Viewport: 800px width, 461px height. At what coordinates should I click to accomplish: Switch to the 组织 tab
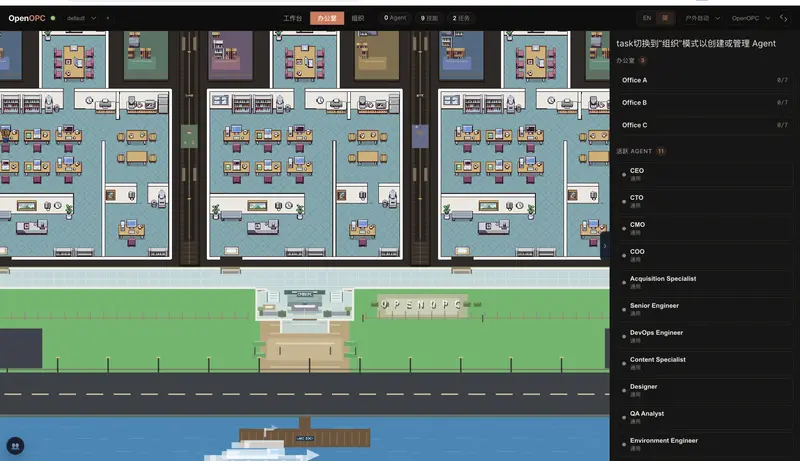point(358,18)
